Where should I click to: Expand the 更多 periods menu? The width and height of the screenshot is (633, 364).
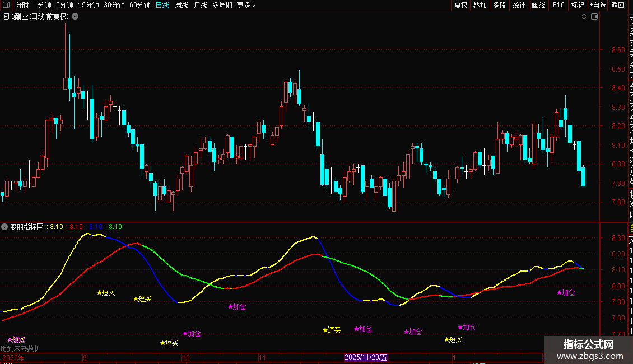(x=246, y=5)
